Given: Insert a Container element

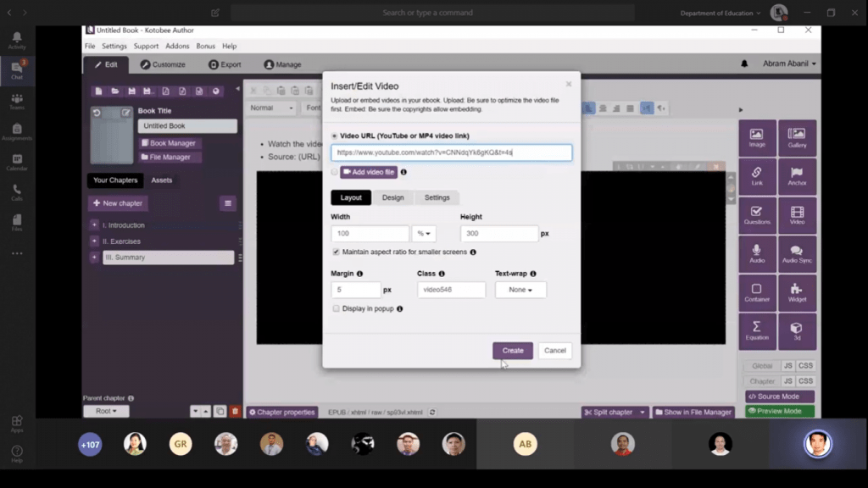Looking at the screenshot, I should (757, 292).
